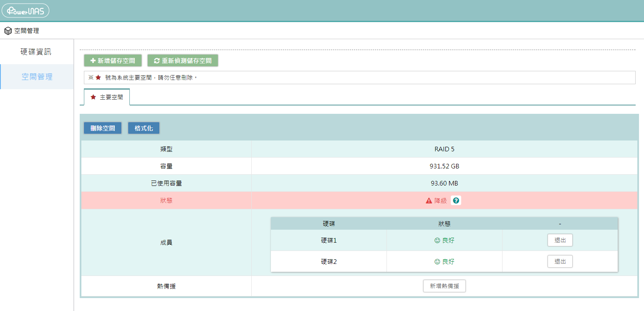Click the smiley icon in 硬碟1 row

(x=437, y=241)
